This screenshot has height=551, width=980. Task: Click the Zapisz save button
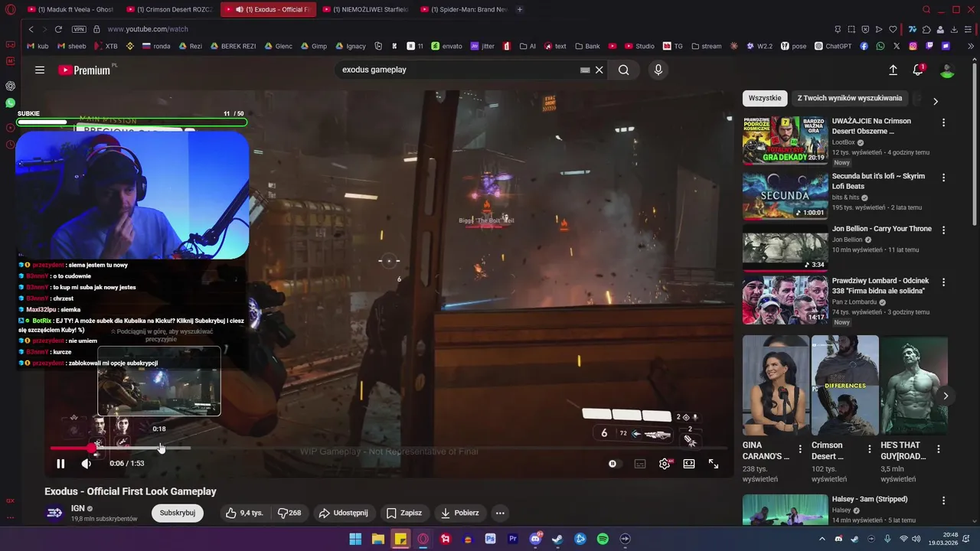[404, 513]
